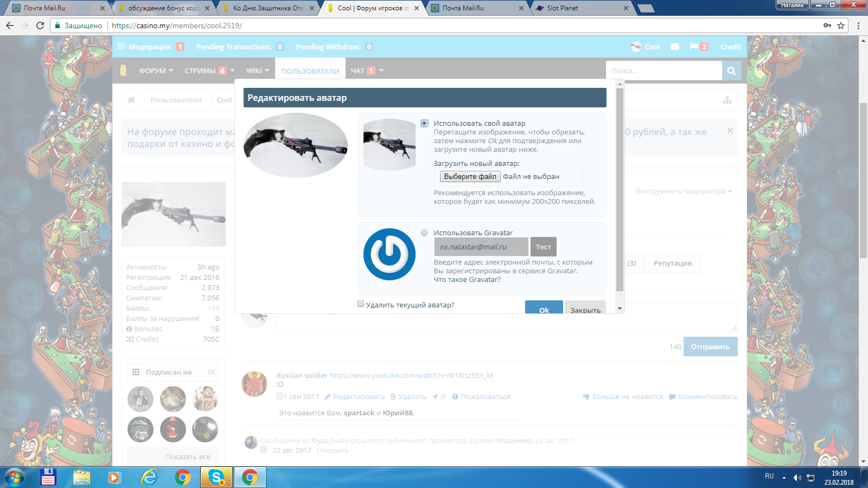Open Pending Transactions link
This screenshot has width=868, height=488.
click(240, 47)
